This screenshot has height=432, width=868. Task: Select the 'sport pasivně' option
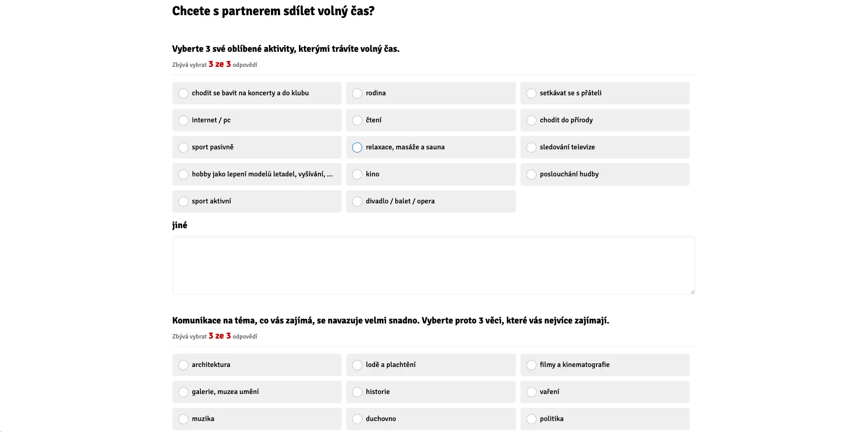[257, 147]
